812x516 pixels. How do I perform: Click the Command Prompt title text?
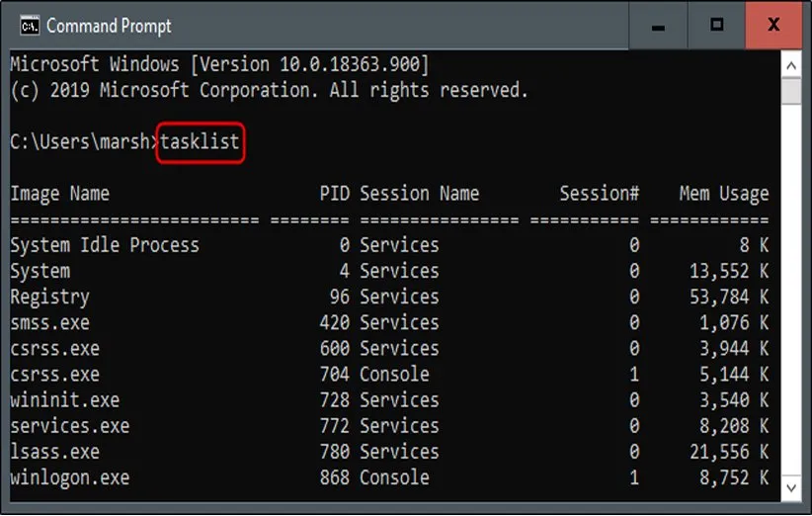point(109,26)
